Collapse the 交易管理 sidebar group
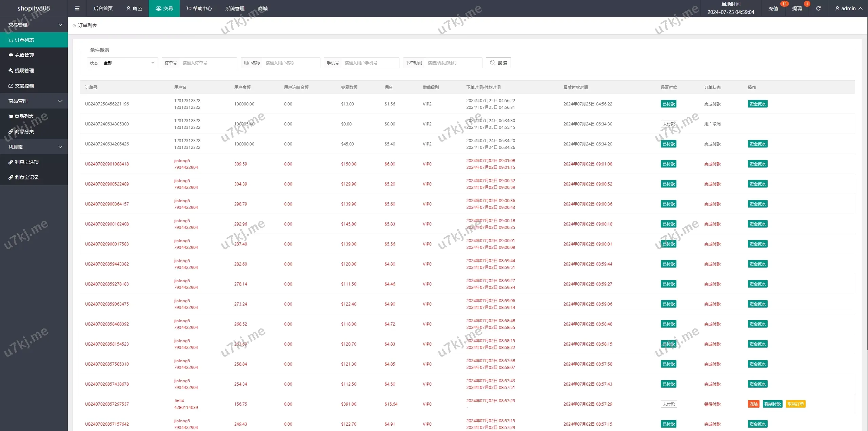Screen dimensions: 868x431 (34, 25)
